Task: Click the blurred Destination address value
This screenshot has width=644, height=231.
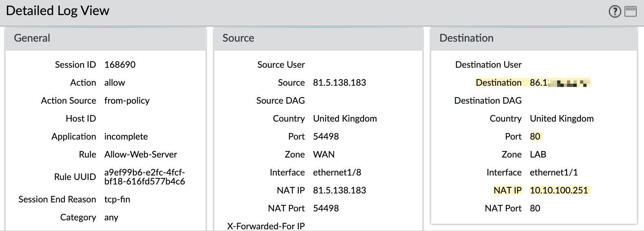Action: click(560, 83)
